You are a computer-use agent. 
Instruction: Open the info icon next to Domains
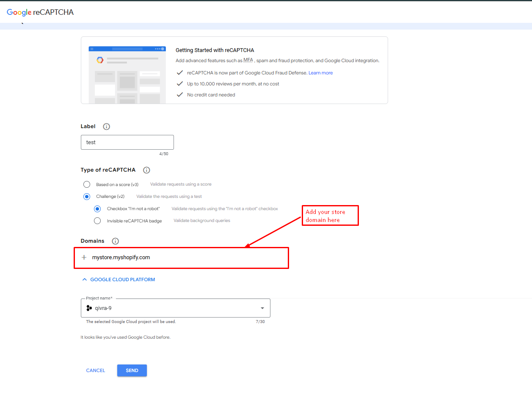(x=115, y=241)
